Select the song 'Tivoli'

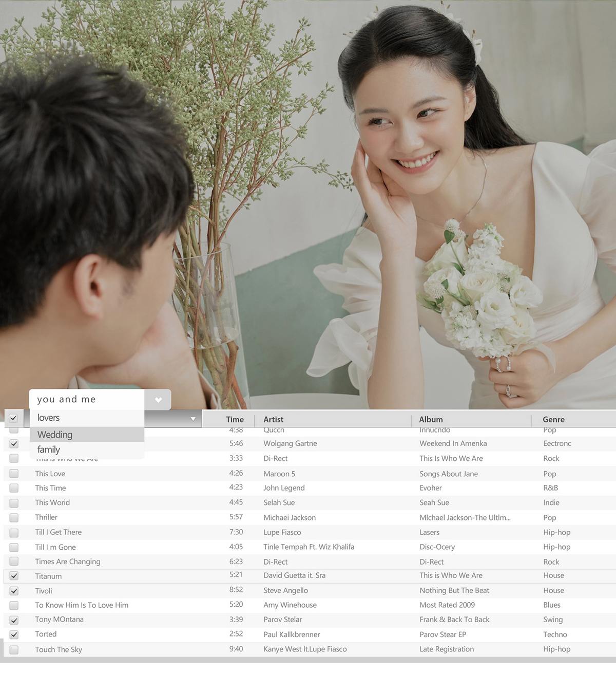coord(44,591)
